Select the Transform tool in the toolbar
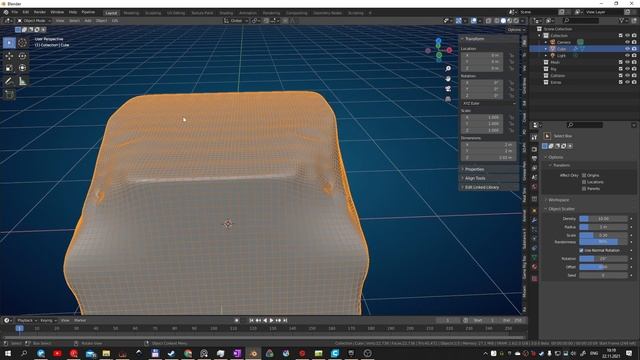Image resolution: width=640 pixels, height=360 pixels. click(x=22, y=68)
